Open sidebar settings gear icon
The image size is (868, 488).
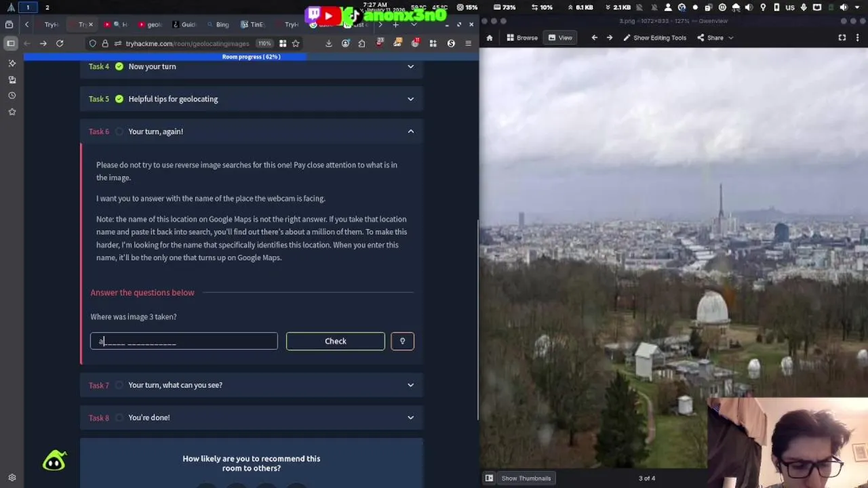[12, 477]
